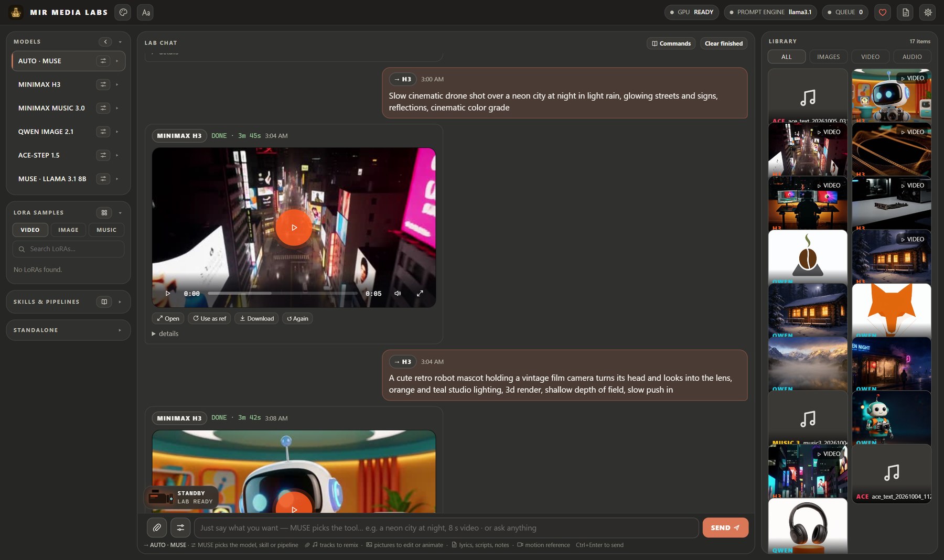This screenshot has height=560, width=944.
Task: Expand the Models panel dropdown arrow
Action: [x=120, y=42]
